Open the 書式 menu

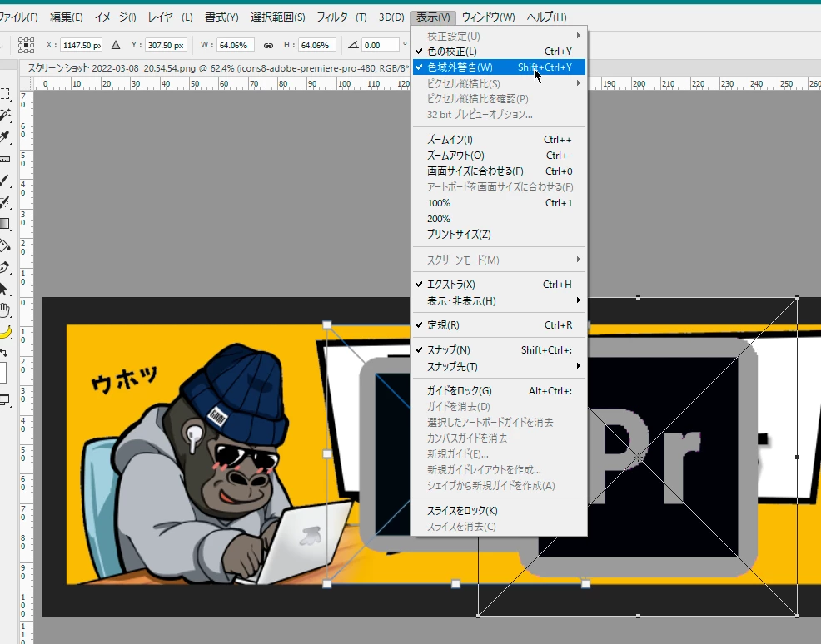pyautogui.click(x=221, y=17)
